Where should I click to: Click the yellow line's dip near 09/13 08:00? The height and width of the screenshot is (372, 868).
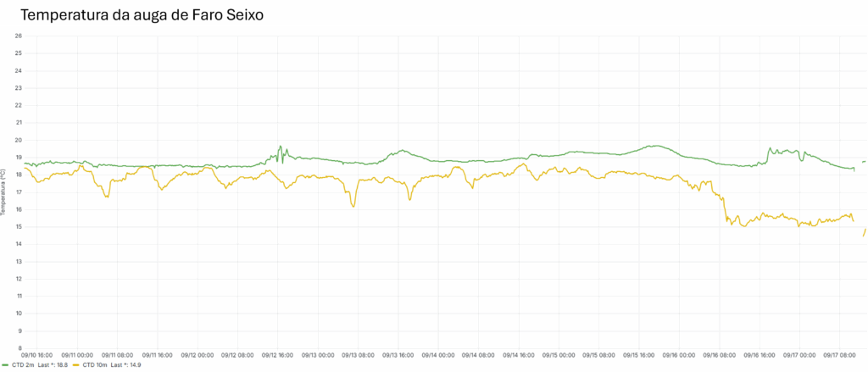click(x=353, y=206)
